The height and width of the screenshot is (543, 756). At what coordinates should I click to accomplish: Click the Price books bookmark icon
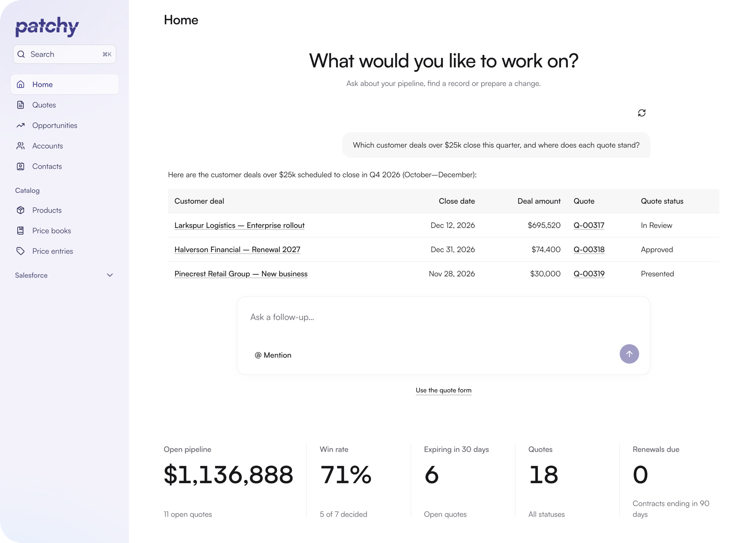21,231
